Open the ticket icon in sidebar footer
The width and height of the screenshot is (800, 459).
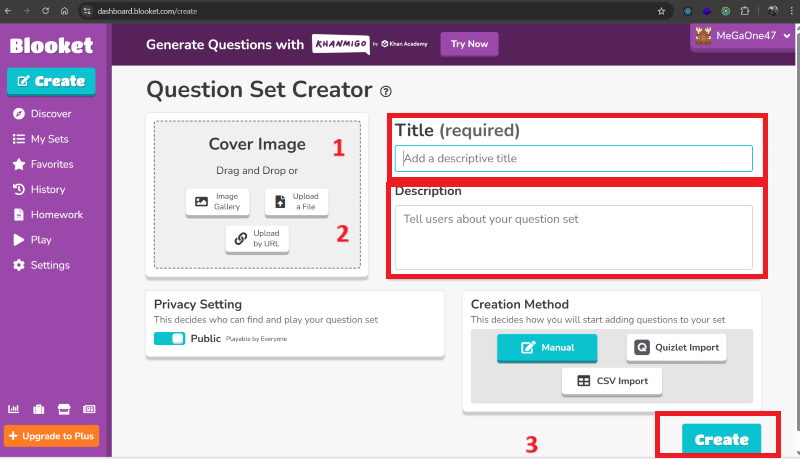pos(89,409)
